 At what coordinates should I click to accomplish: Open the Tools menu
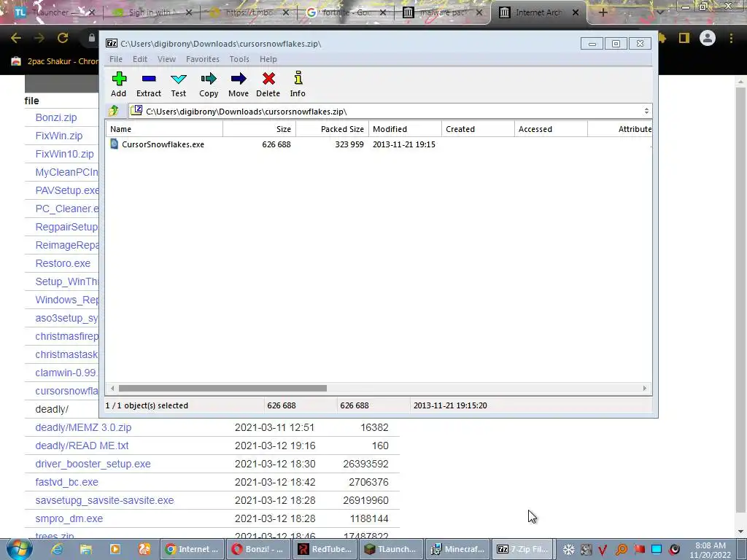tap(239, 59)
